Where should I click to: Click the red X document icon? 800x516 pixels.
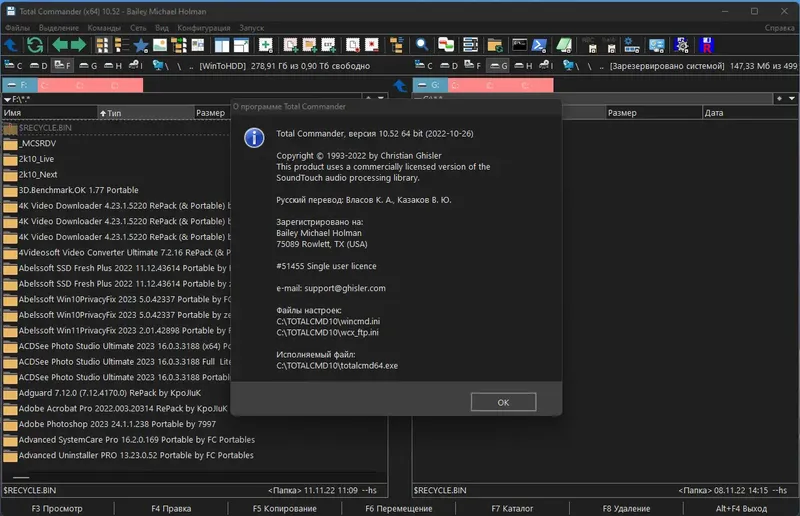(372, 45)
